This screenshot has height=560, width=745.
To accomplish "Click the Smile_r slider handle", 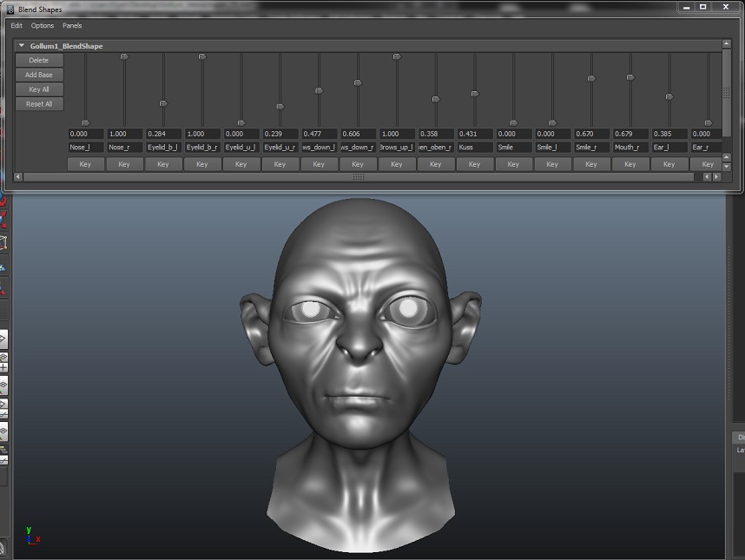I will point(592,78).
